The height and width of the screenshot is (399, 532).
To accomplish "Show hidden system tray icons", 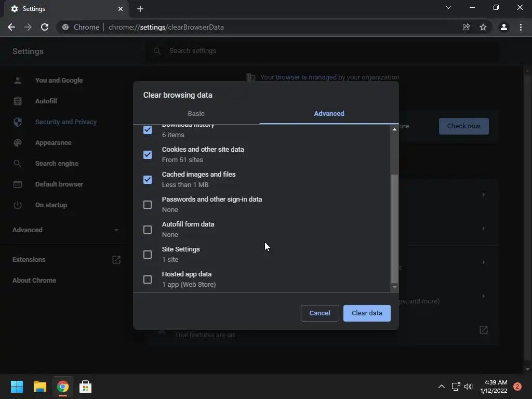I will tap(442, 387).
